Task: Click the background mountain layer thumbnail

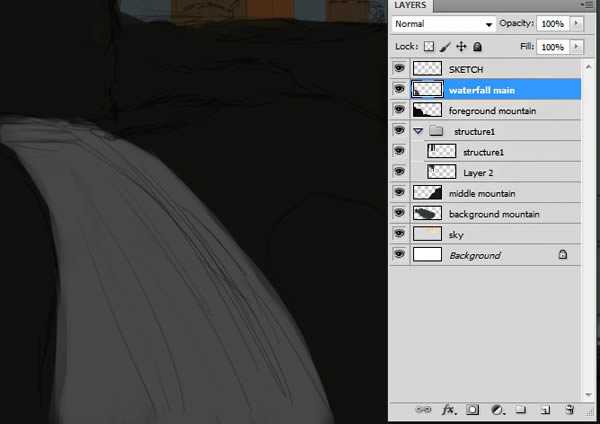Action: pyautogui.click(x=427, y=214)
